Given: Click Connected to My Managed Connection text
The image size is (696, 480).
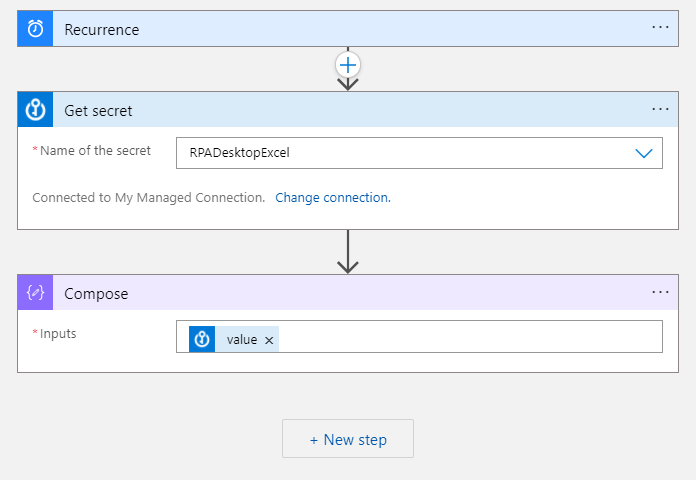Looking at the screenshot, I should click(149, 198).
